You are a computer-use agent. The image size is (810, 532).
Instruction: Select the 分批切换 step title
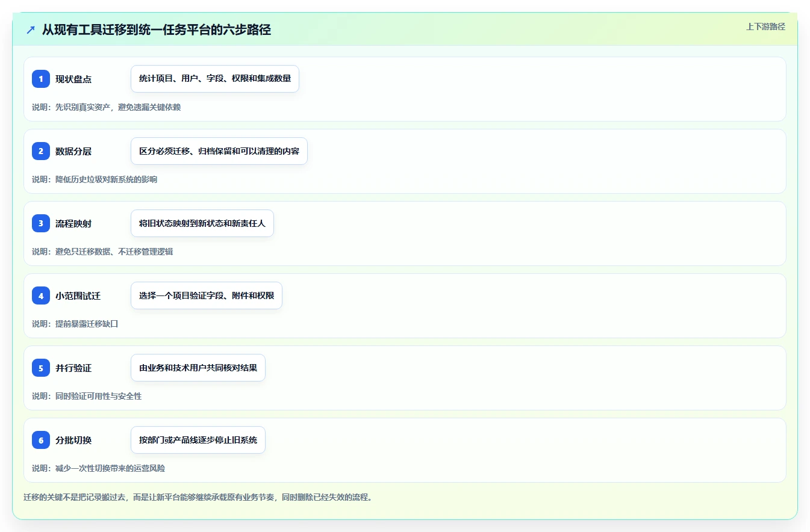73,440
